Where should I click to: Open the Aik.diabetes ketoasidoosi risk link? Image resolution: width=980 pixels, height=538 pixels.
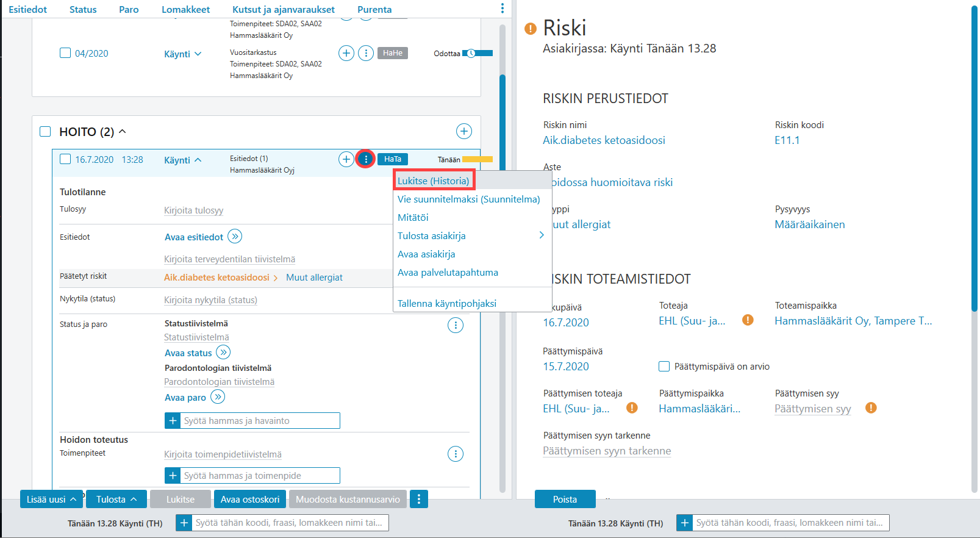click(216, 277)
